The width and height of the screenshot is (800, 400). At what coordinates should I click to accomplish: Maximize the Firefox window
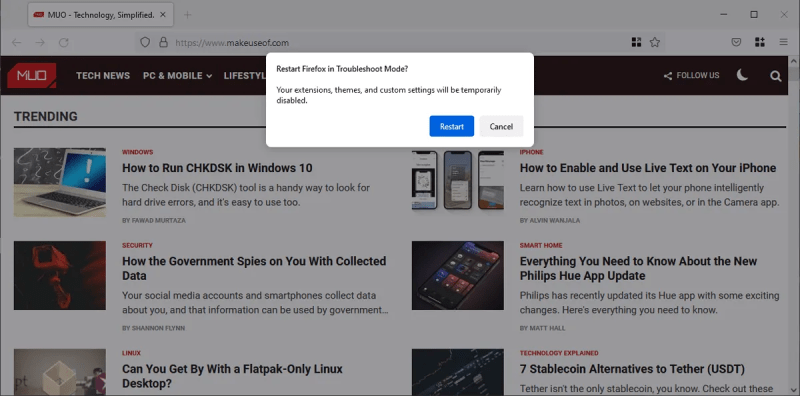[x=754, y=15]
